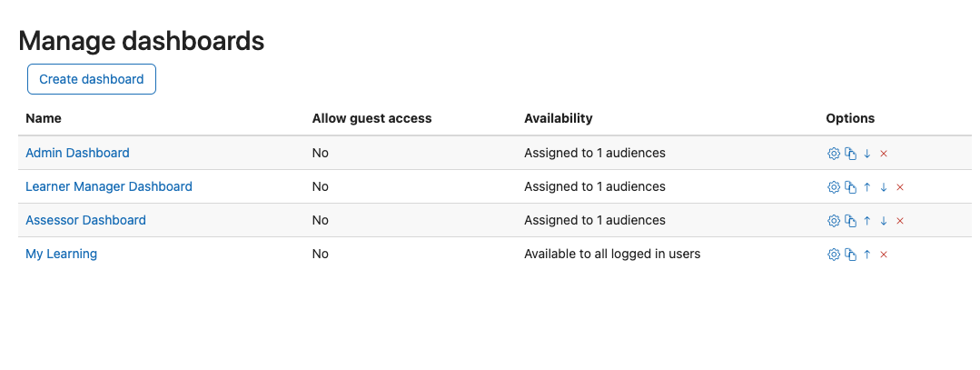Viewport: 980px width, 370px height.
Task: Move Learner Manager Dashboard up
Action: pos(866,187)
